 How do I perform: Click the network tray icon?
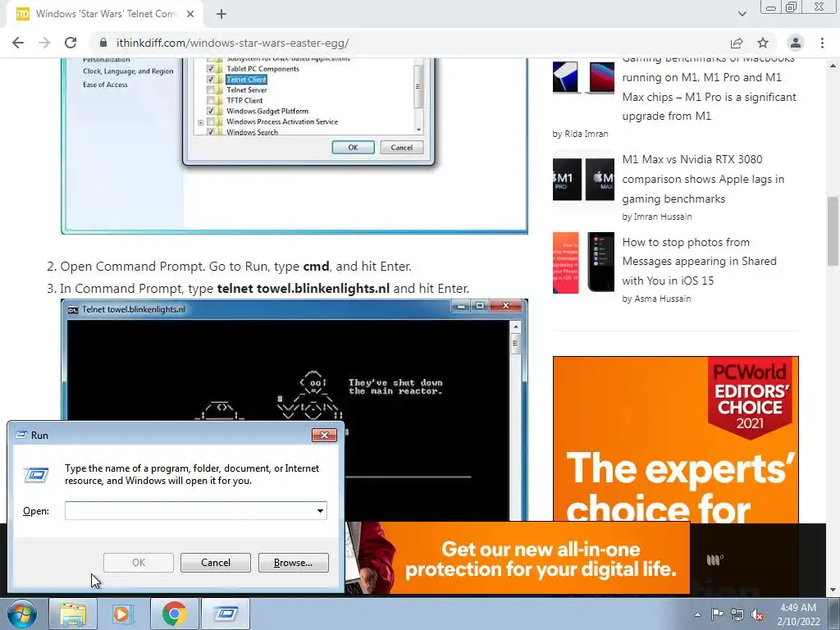737,614
